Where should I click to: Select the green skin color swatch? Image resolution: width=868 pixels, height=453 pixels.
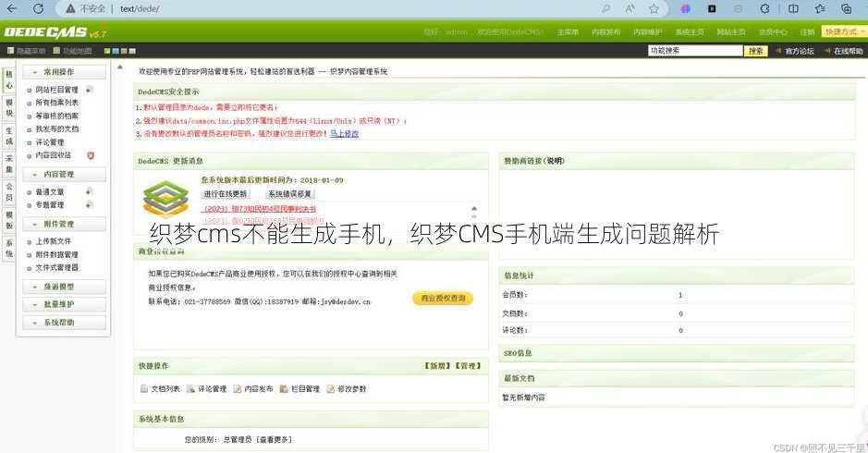click(107, 51)
